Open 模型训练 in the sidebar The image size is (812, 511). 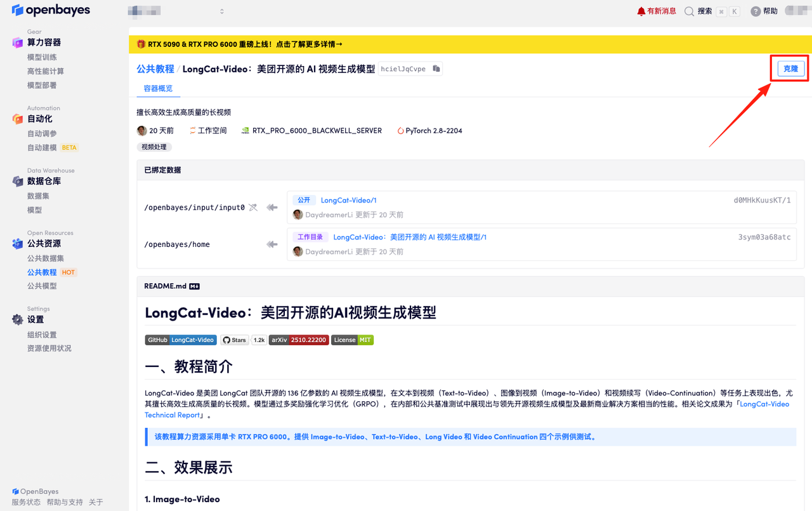pyautogui.click(x=42, y=57)
